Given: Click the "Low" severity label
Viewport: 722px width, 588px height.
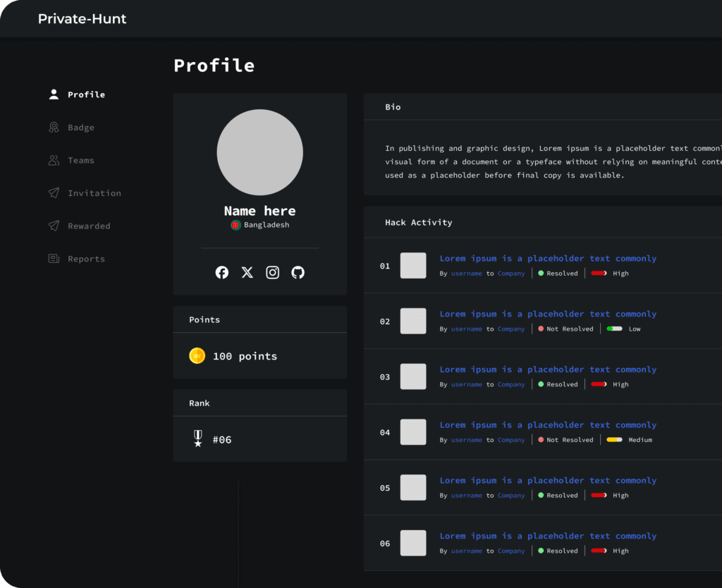Looking at the screenshot, I should (635, 329).
